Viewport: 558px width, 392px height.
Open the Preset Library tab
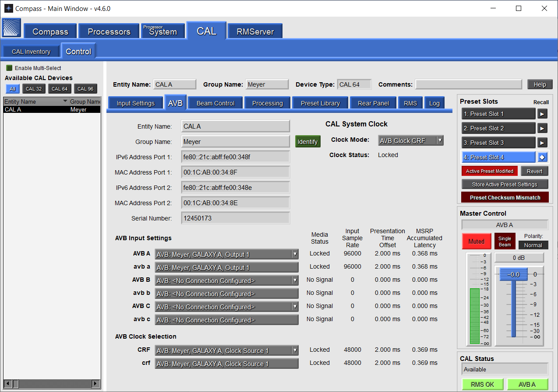[320, 103]
